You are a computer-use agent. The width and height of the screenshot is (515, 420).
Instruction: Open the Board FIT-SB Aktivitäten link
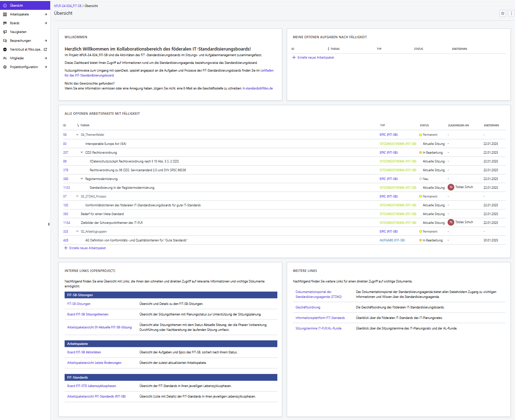[84, 352]
